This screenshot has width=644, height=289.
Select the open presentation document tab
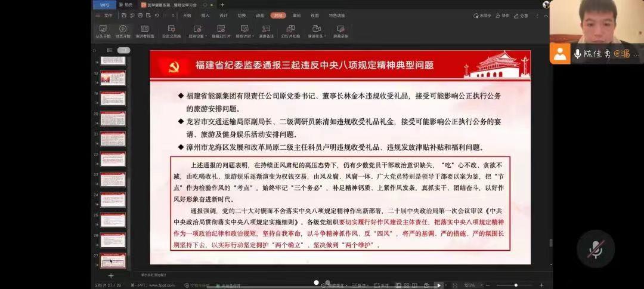coord(178,5)
